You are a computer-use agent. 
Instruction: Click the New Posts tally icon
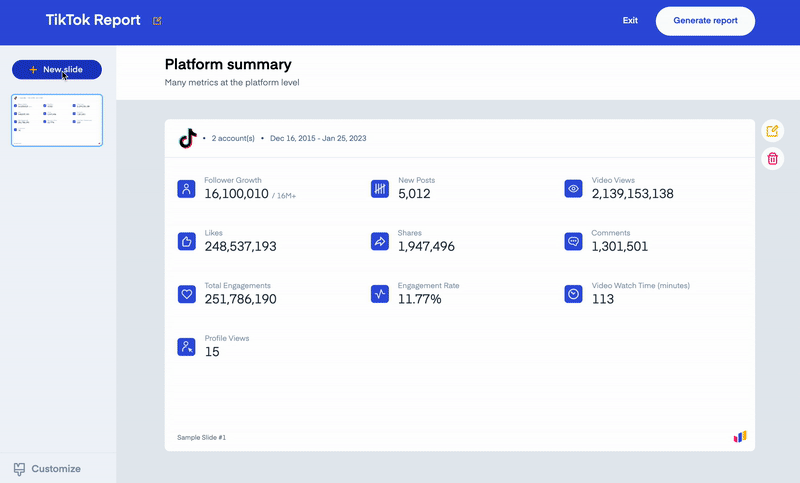[380, 189]
